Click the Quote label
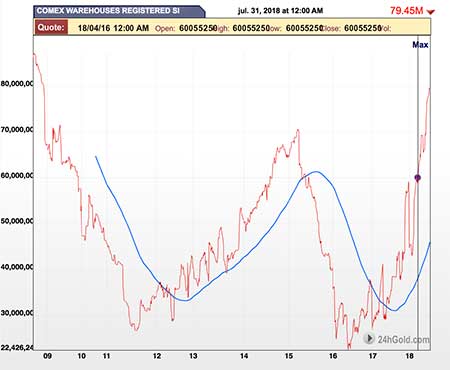The image size is (450, 370). (x=51, y=27)
